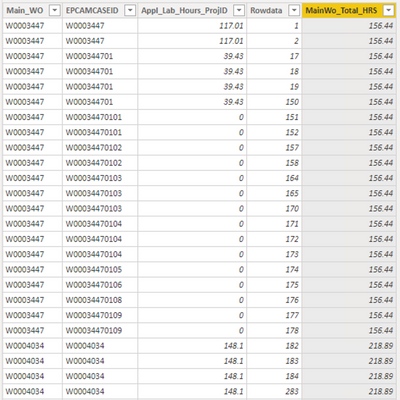Screen dimensions: 400x400
Task: Click 117.01 hours cell in Rowdata 2 row
Action: [192, 41]
